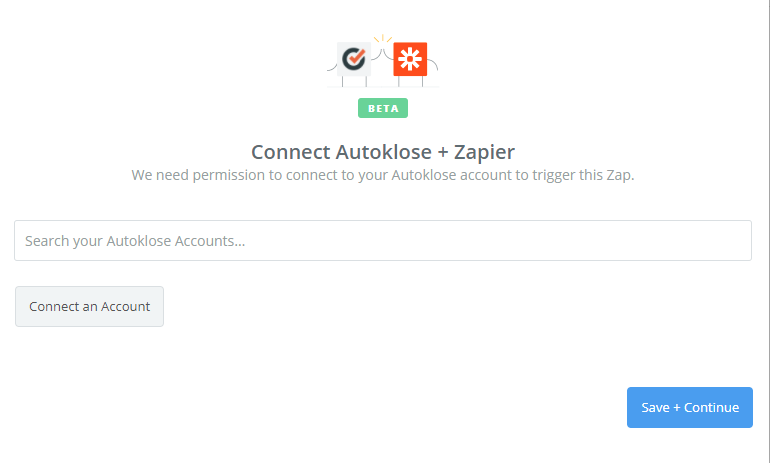Focus the Search your Autoklose Accounts field

click(x=383, y=241)
